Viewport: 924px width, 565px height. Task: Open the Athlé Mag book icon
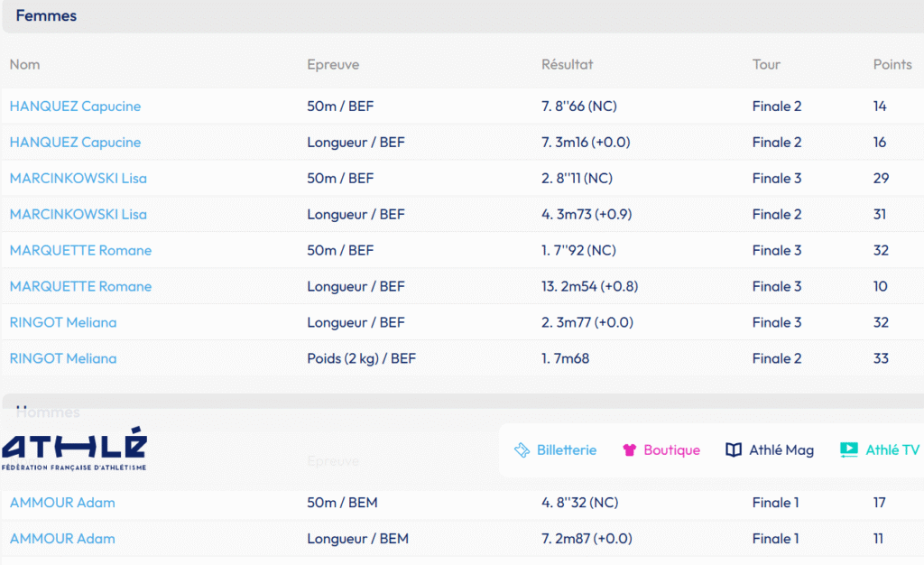click(734, 449)
